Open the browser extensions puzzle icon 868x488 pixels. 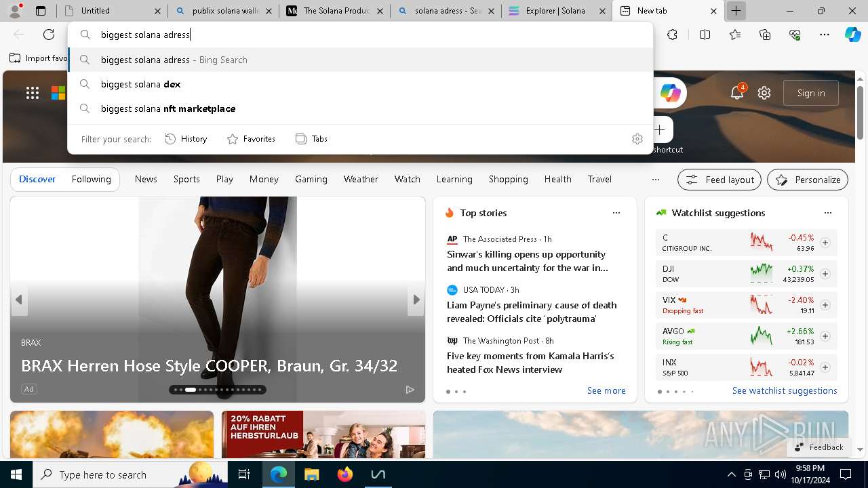tap(672, 35)
